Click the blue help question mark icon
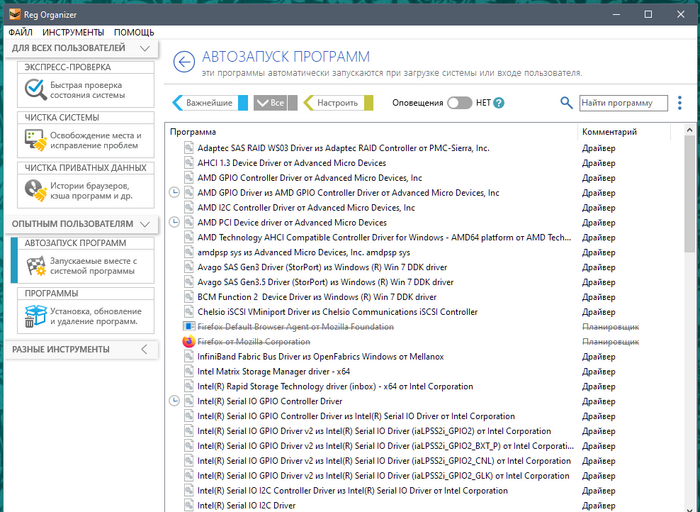The width and height of the screenshot is (700, 512). (x=499, y=103)
